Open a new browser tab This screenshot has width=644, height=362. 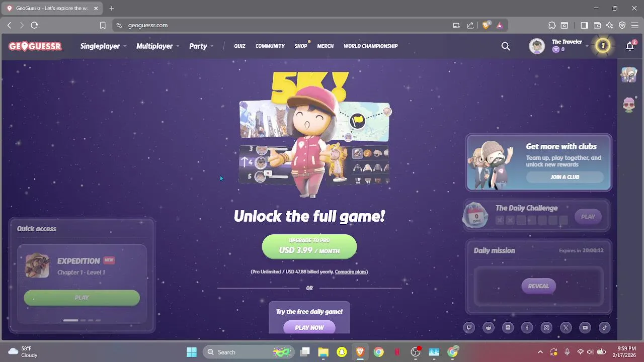(x=112, y=9)
